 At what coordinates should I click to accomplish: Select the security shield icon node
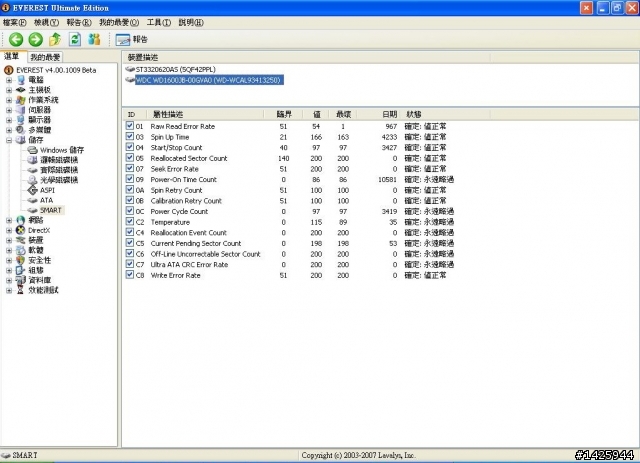tap(20, 260)
